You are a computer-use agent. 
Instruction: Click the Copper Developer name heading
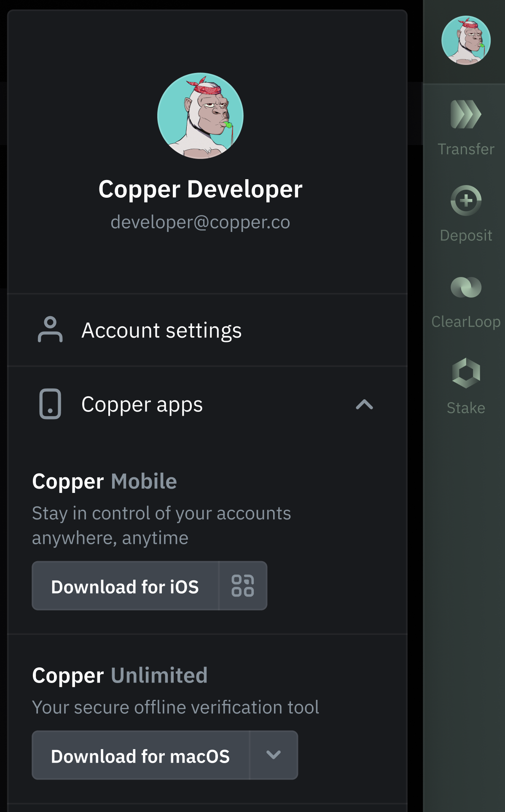pos(200,189)
